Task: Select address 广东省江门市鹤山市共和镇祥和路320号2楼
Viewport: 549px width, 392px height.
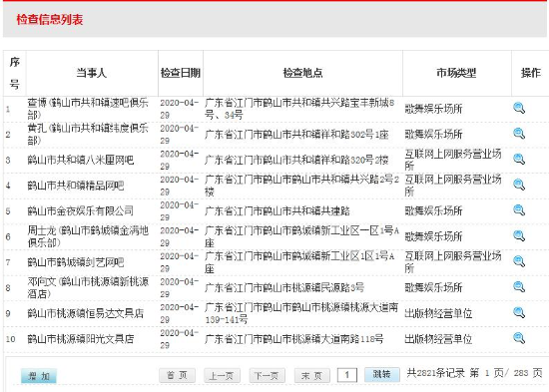Action: [296, 160]
